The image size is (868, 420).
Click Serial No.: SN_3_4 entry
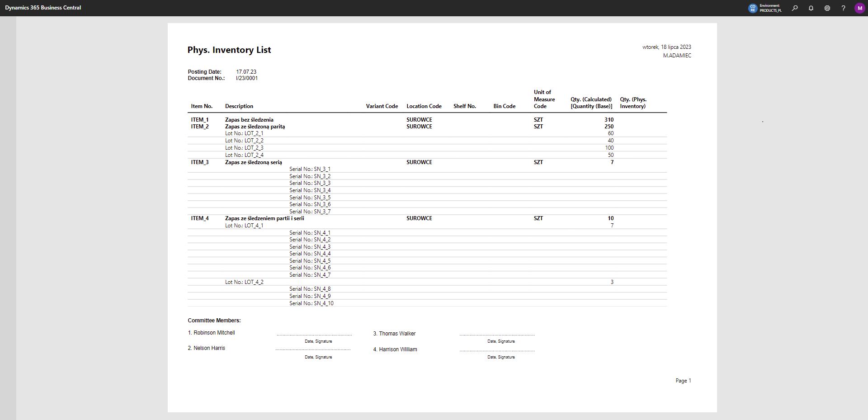point(310,190)
